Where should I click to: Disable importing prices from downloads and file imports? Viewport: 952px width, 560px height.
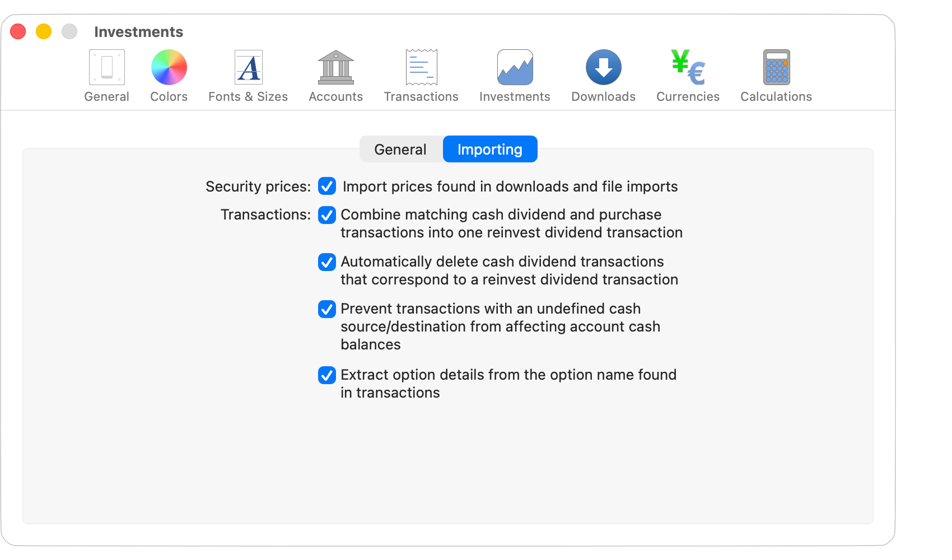327,186
